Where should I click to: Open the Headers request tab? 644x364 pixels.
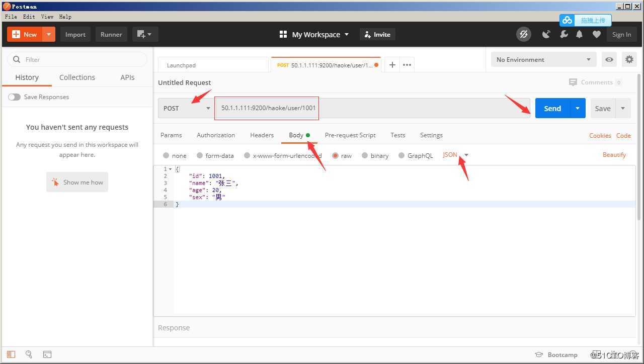pyautogui.click(x=262, y=135)
